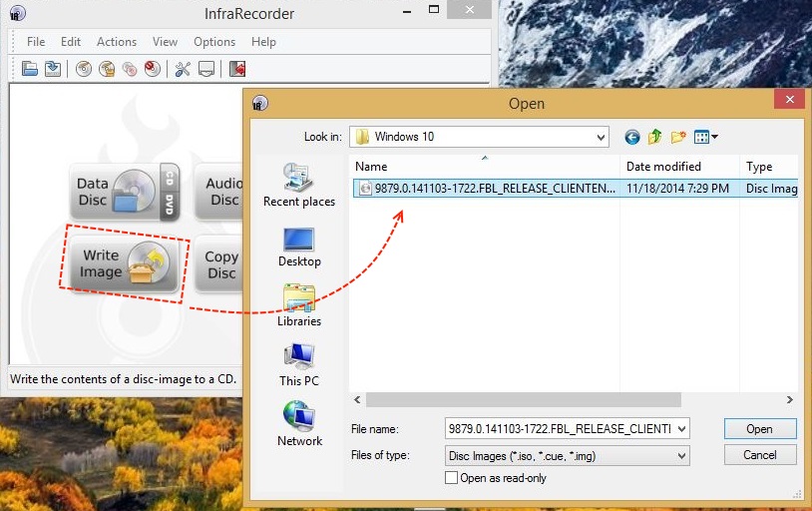The height and width of the screenshot is (511, 812).
Task: Click the Save project toolbar icon in InfraRecorder
Action: click(x=52, y=69)
